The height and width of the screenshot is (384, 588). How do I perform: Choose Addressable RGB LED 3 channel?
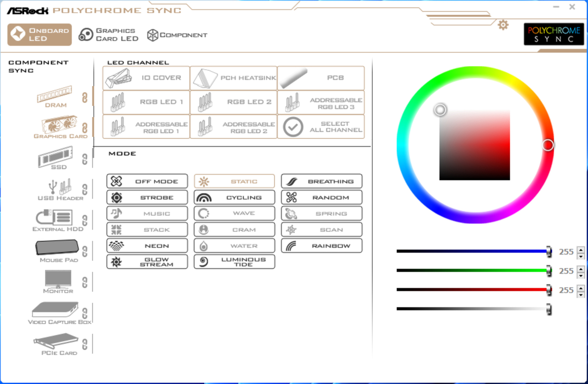pos(321,102)
